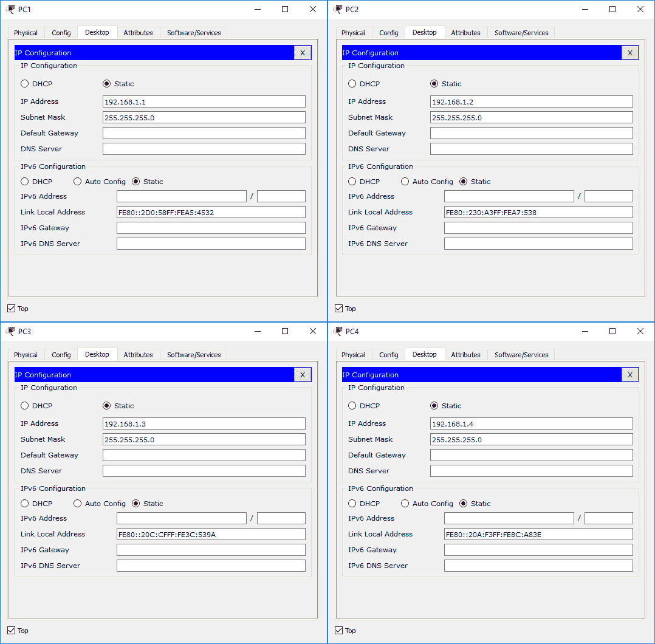Switch to the Physical tab on PC1

click(26, 32)
